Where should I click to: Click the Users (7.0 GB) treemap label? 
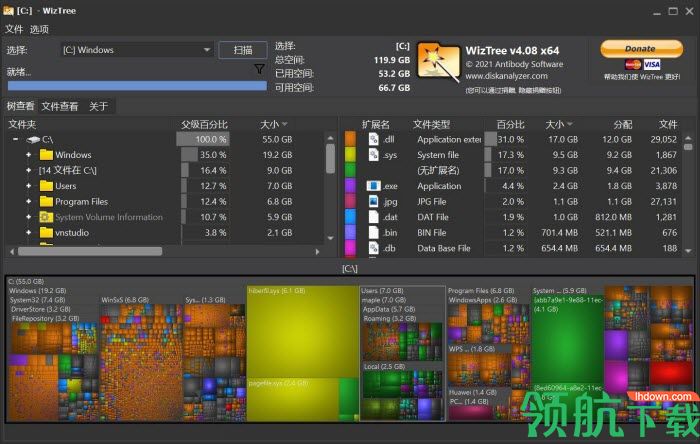tap(382, 290)
